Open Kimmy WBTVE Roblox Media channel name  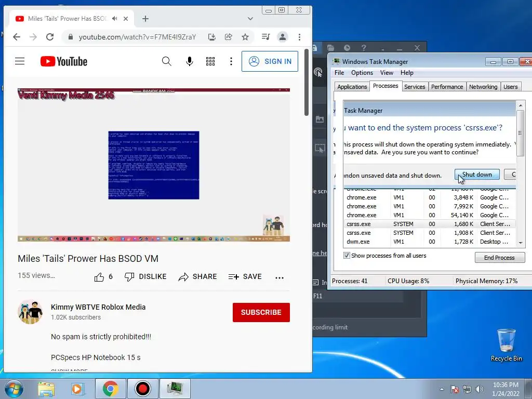(98, 307)
